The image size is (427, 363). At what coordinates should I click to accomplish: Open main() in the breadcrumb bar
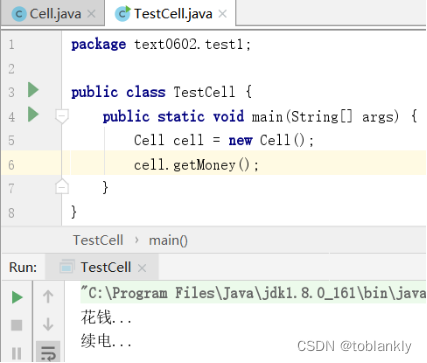click(168, 240)
